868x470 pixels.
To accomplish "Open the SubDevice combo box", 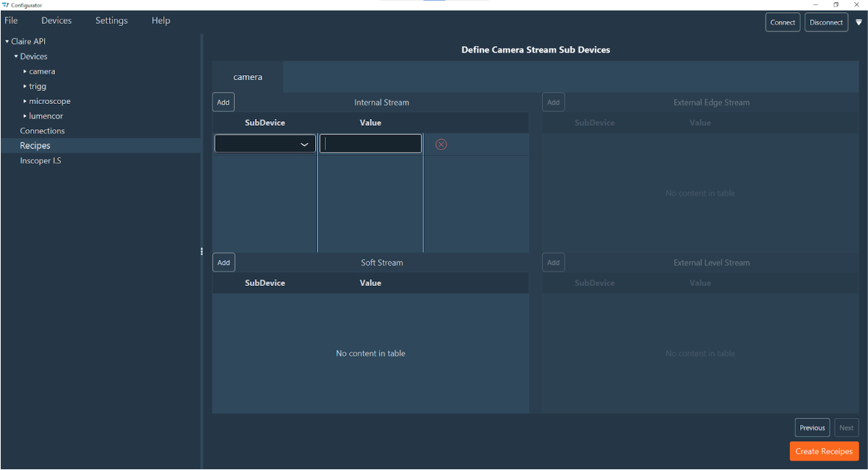I will click(x=265, y=144).
